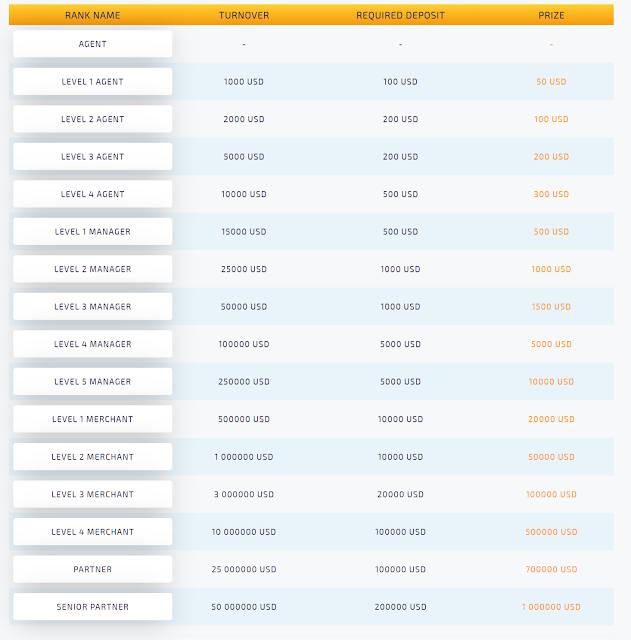Choose the LEVEL 2 MANAGER rank card
Image resolution: width=631 pixels, height=640 pixels.
pos(93,269)
